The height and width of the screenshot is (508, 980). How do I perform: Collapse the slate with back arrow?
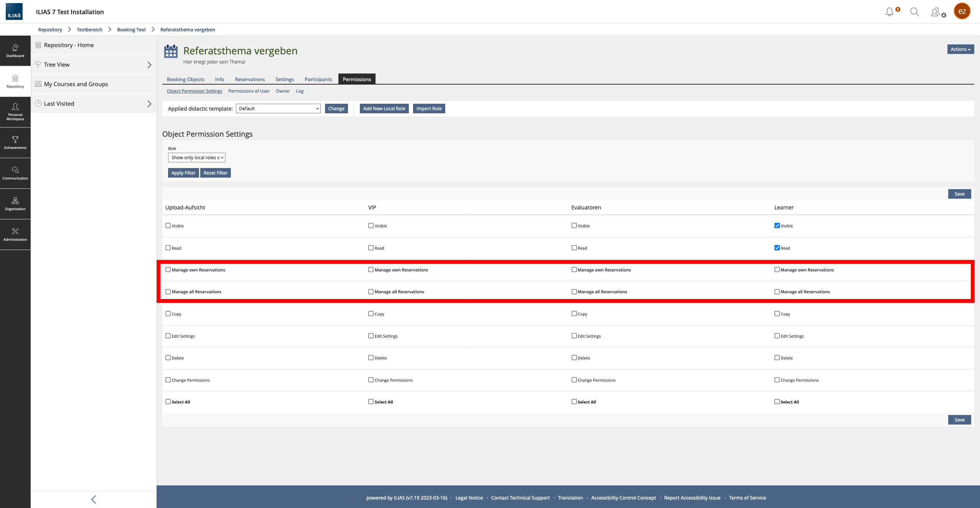[x=93, y=499]
